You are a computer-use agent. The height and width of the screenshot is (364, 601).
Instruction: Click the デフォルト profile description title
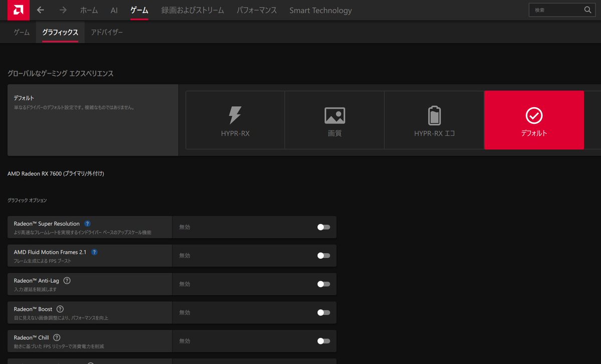pos(24,98)
